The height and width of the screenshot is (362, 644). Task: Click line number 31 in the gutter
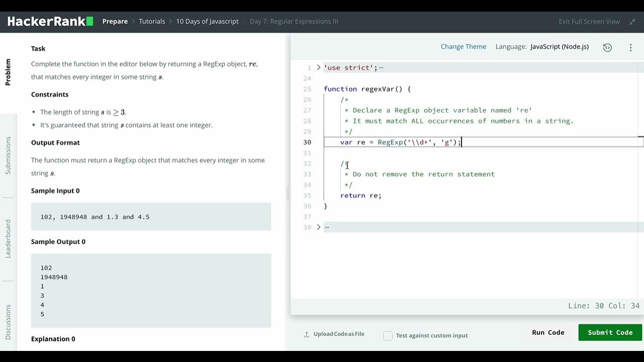[x=307, y=153]
